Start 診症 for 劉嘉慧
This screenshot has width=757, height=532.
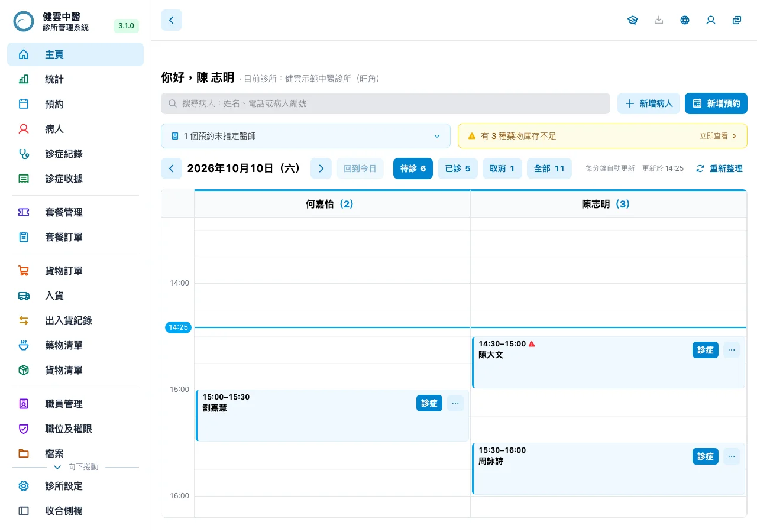pyautogui.click(x=429, y=403)
